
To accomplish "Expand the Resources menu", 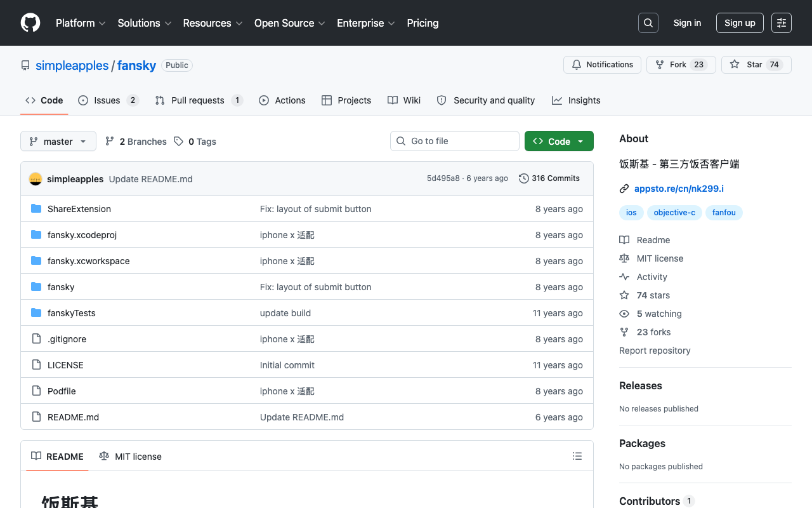I will click(x=213, y=23).
